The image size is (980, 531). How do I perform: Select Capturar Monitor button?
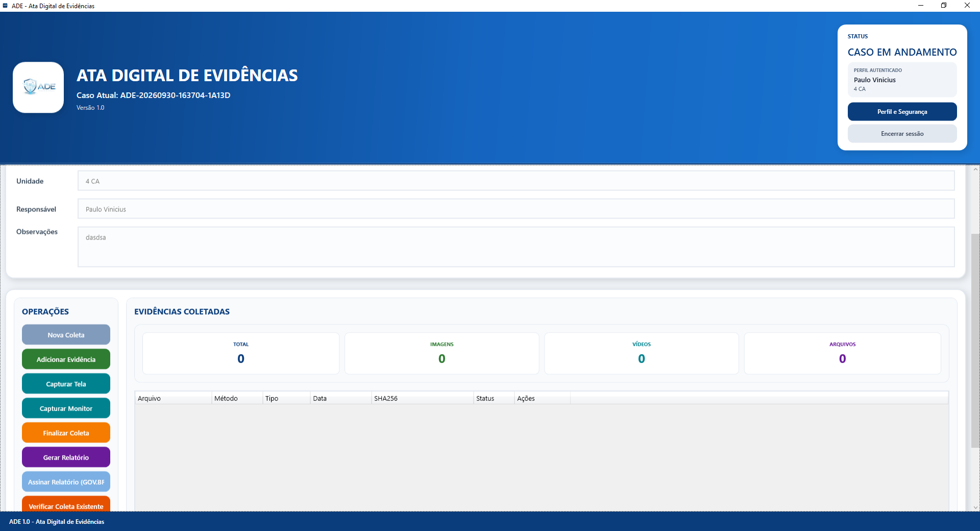(66, 408)
